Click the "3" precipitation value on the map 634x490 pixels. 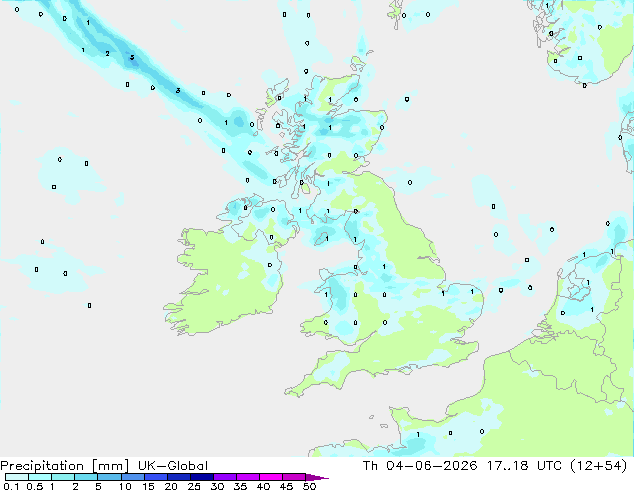178,91
